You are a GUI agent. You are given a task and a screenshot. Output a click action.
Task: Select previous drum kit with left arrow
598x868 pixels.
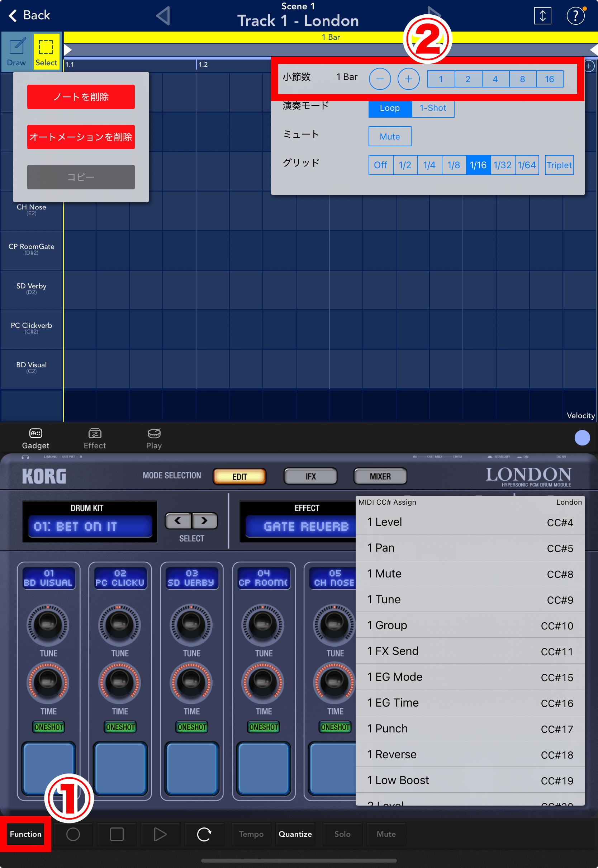(x=178, y=520)
